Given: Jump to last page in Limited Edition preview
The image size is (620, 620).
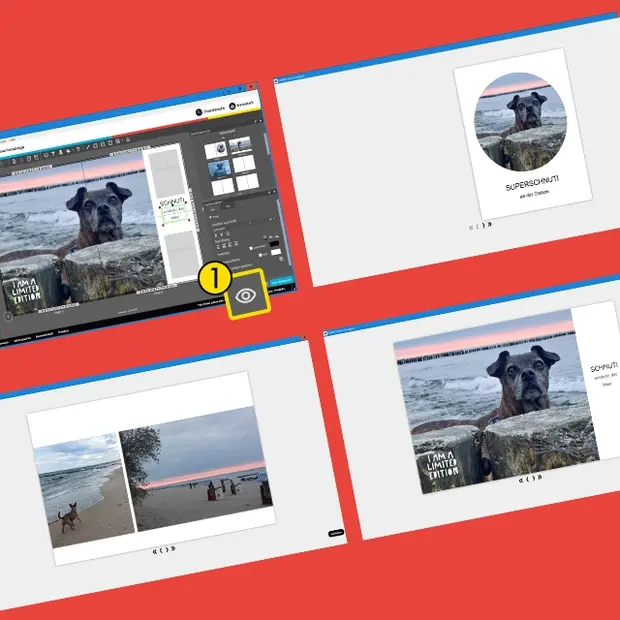Looking at the screenshot, I should click(540, 477).
